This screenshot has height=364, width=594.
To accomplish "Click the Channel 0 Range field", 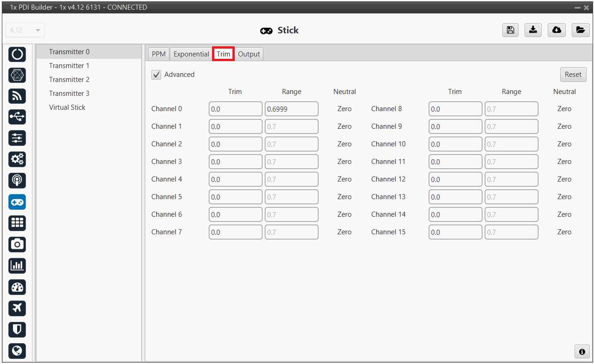I will (x=291, y=109).
